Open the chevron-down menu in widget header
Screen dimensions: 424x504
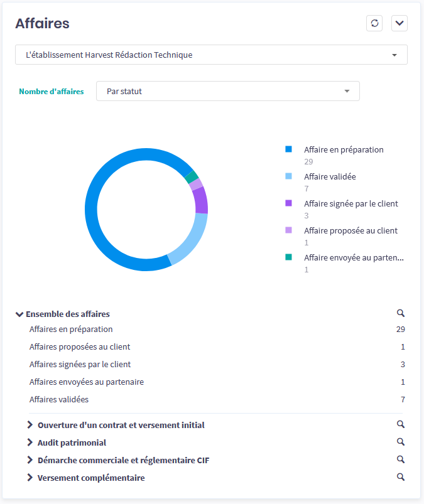point(400,23)
